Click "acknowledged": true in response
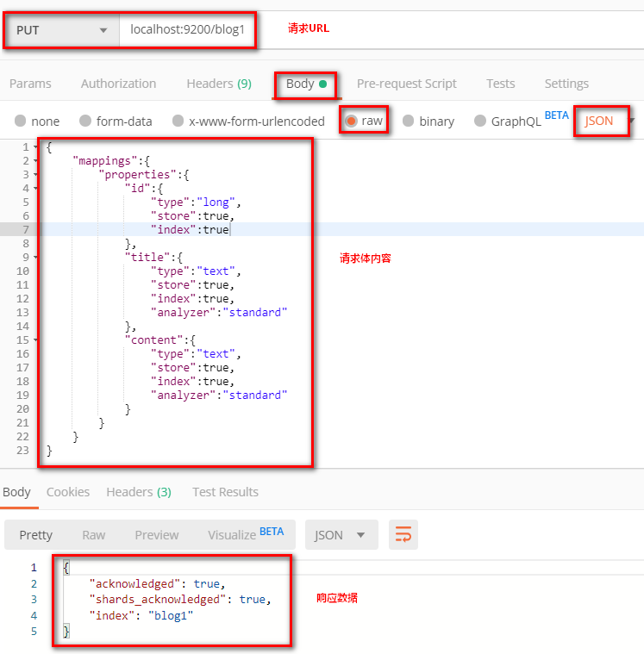Viewport: 644px width, 654px height. (x=158, y=583)
